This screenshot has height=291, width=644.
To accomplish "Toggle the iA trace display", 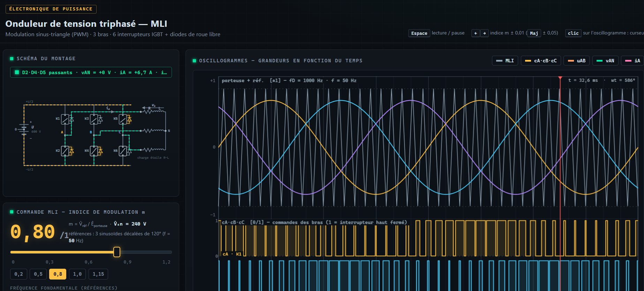I will (x=632, y=61).
